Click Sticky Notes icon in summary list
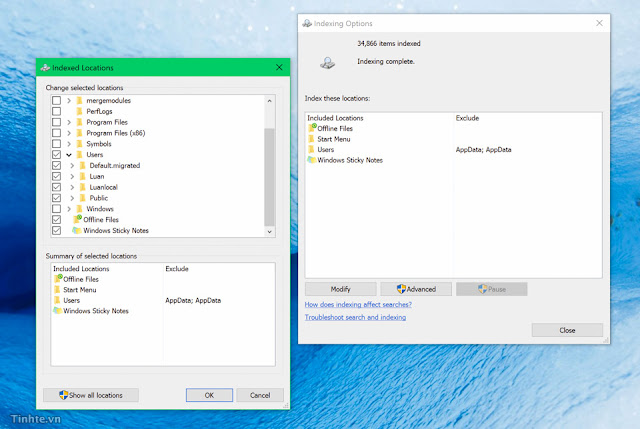This screenshot has width=640, height=429. point(58,311)
